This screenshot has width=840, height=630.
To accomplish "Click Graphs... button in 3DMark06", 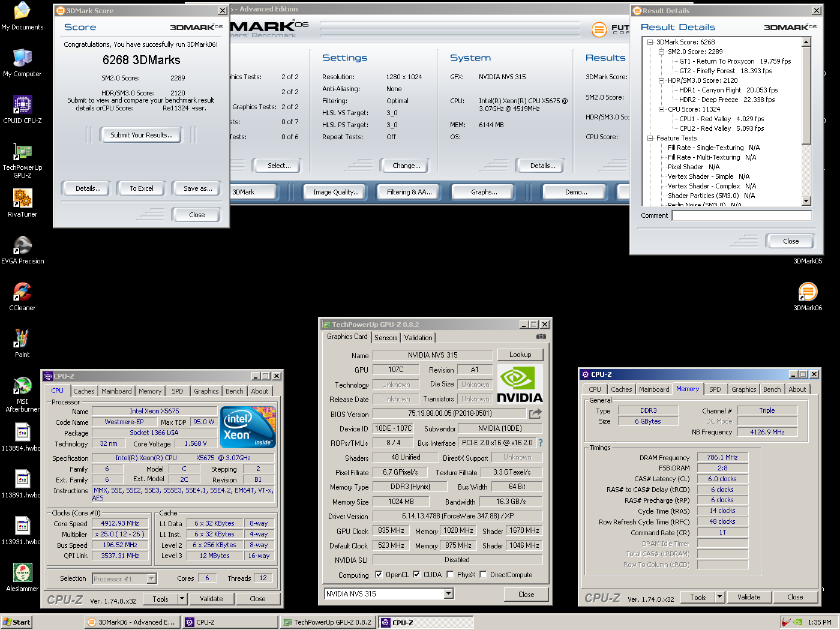I will click(x=484, y=192).
